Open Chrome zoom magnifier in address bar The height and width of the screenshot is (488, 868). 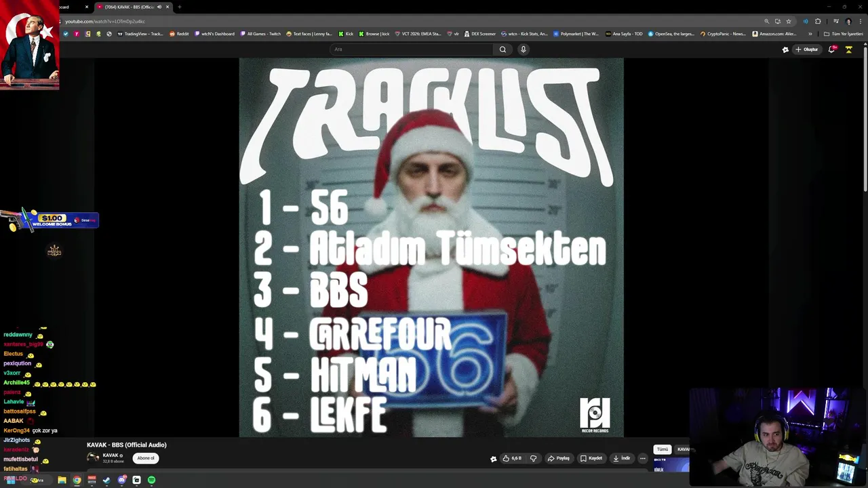pyautogui.click(x=766, y=21)
